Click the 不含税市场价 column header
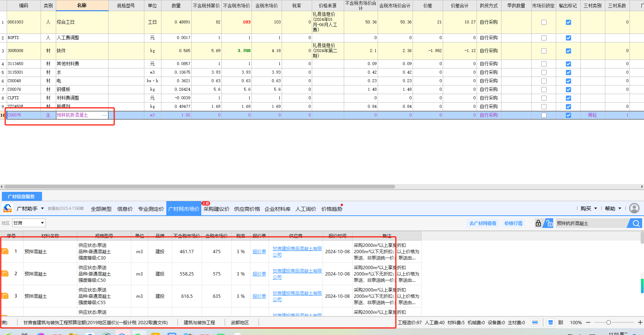The height and width of the screenshot is (335, 644). 237,6
